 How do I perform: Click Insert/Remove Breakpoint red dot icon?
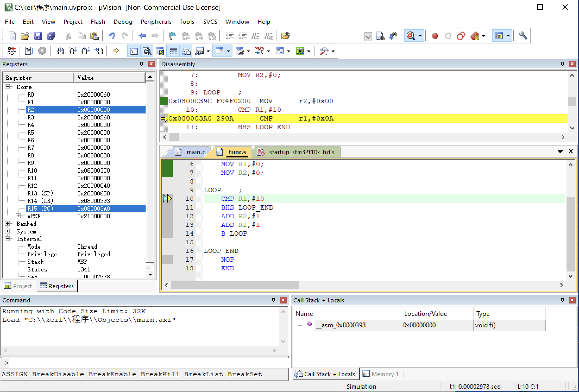(435, 36)
